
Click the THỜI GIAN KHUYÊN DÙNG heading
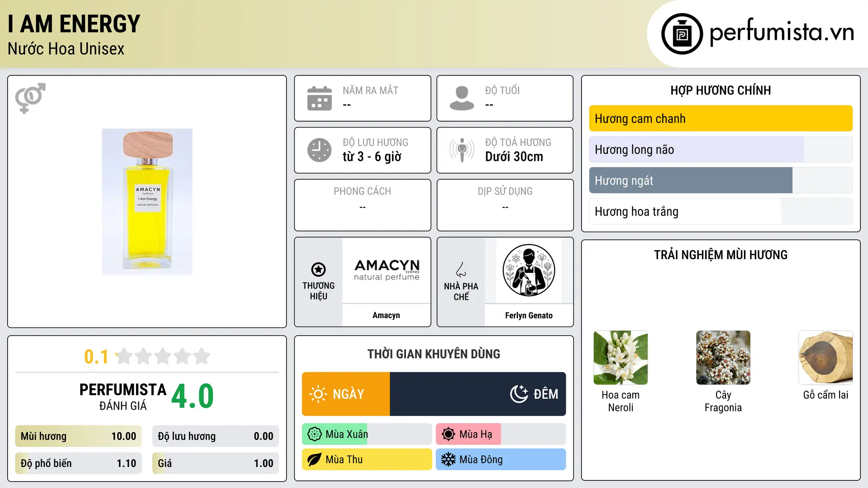(x=434, y=354)
